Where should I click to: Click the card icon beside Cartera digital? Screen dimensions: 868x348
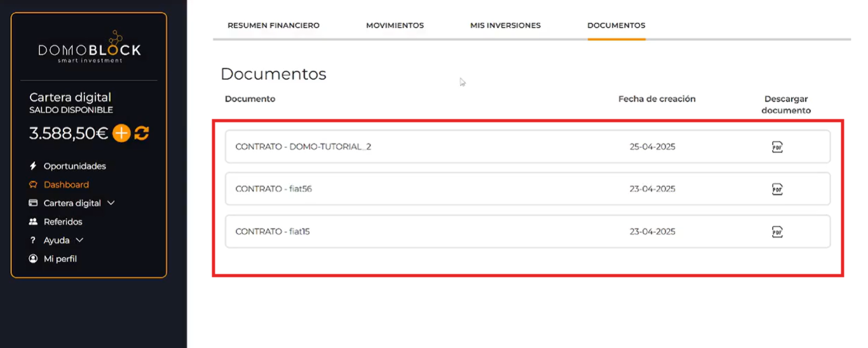coord(33,203)
